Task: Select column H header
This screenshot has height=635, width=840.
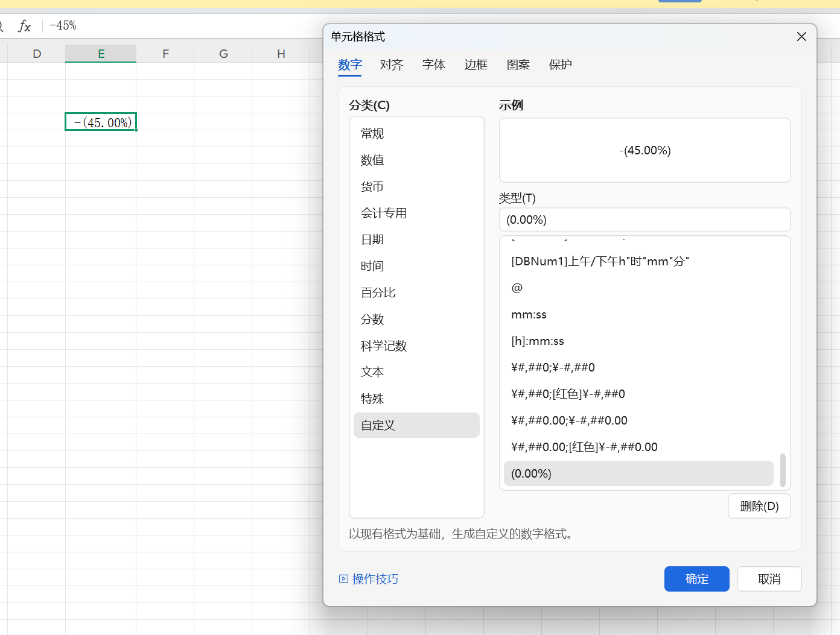Action: [281, 54]
